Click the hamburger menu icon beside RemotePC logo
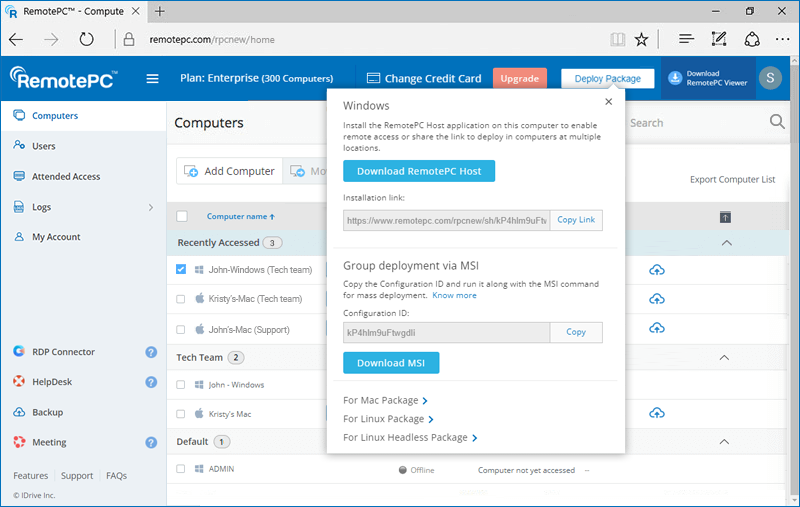Screen dimensions: 800x507 coord(152,79)
